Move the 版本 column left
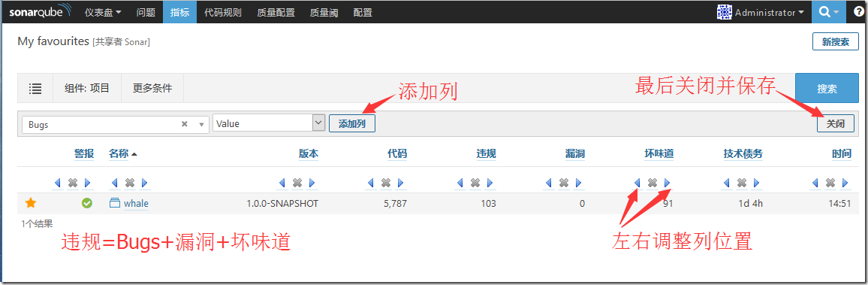Screen dimensions: 868x285 (282, 183)
